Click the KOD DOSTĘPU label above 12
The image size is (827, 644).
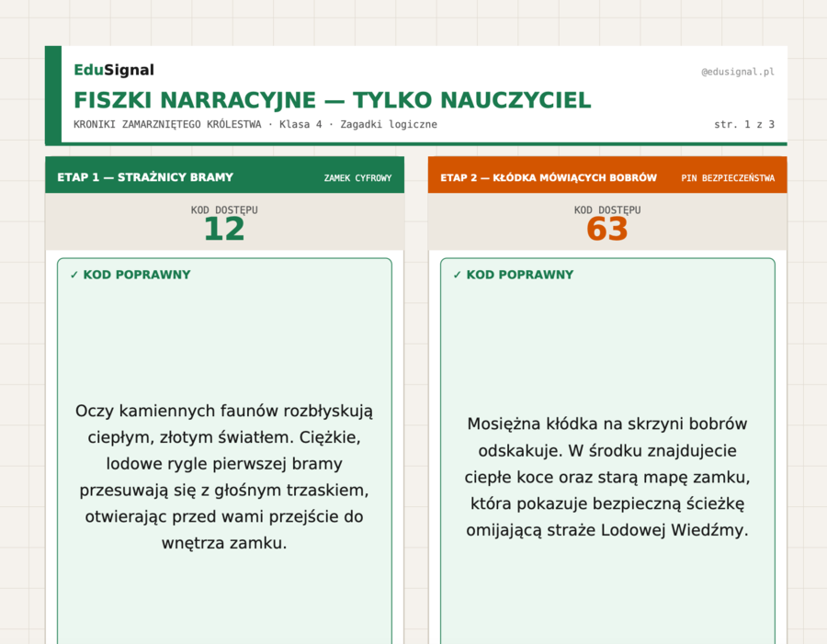pos(224,209)
